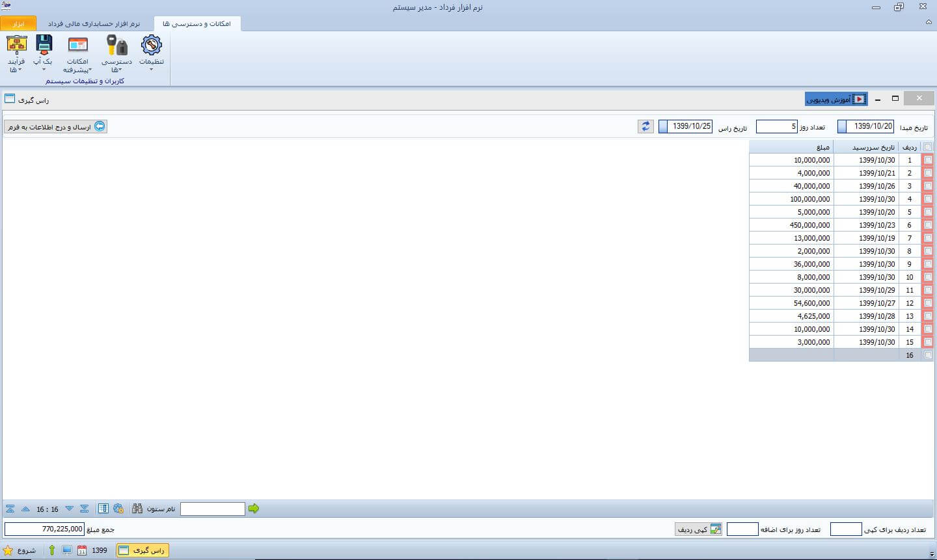
Task: Check the checkbox for row 12
Action: (928, 303)
